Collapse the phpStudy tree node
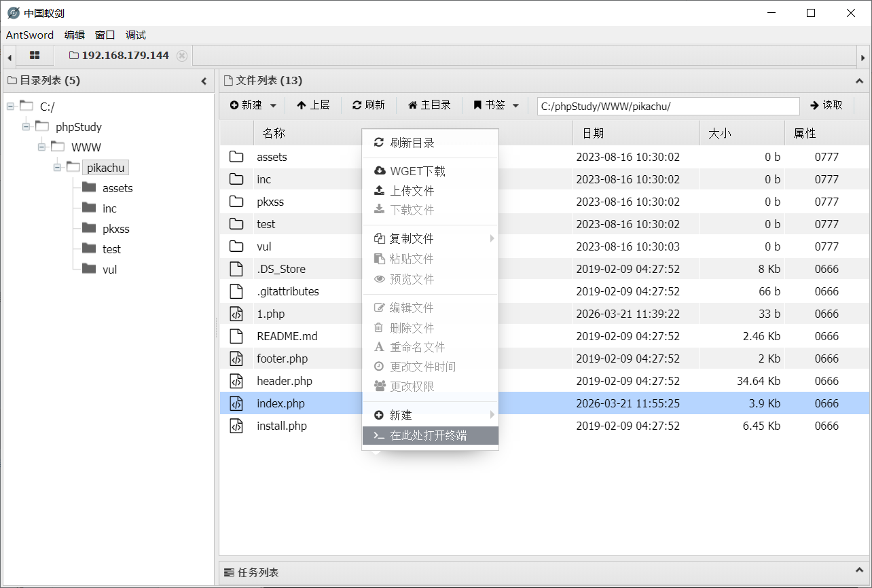 pyautogui.click(x=26, y=127)
